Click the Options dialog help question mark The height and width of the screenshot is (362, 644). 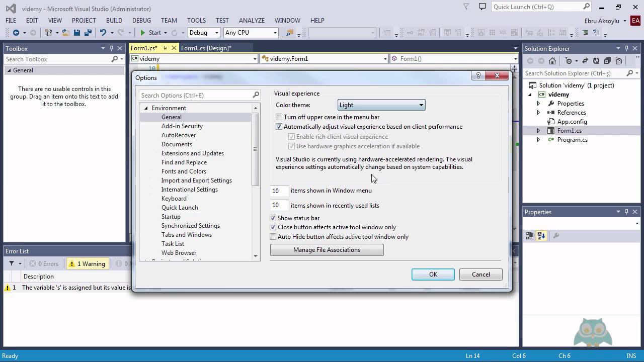click(x=478, y=76)
